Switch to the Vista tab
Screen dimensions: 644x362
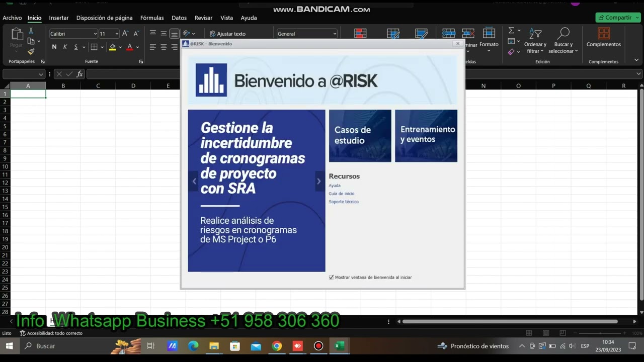coord(227,18)
